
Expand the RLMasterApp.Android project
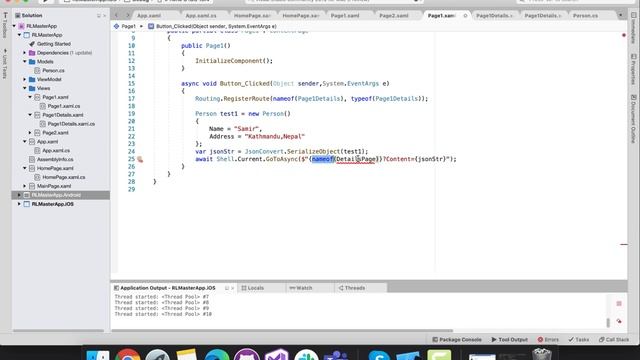[19, 195]
